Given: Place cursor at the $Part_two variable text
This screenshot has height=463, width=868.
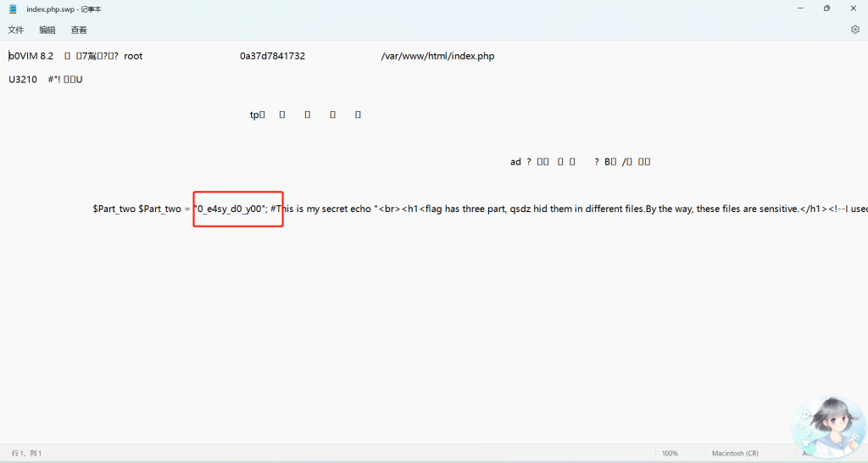Looking at the screenshot, I should click(114, 209).
